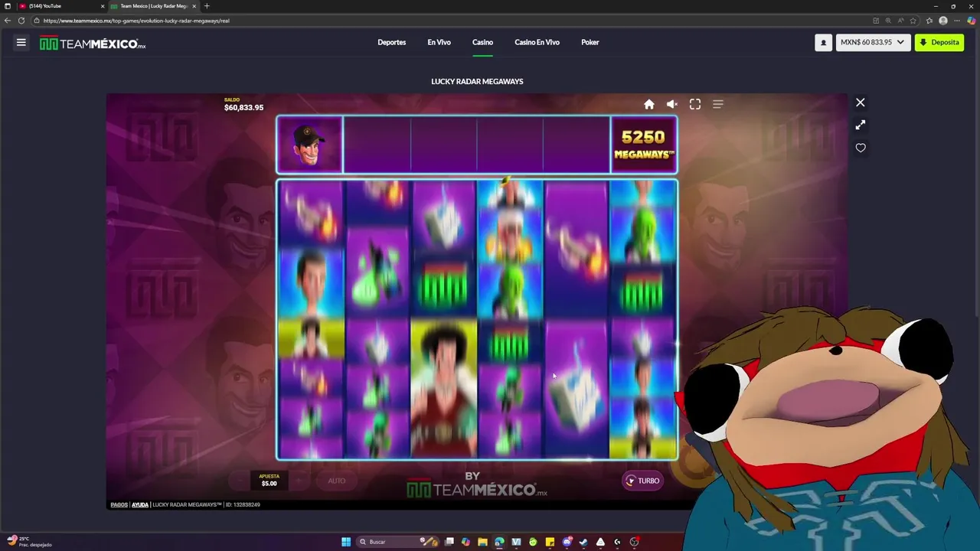980x551 pixels.
Task: Close the YouTube browser tab
Action: coord(103,6)
